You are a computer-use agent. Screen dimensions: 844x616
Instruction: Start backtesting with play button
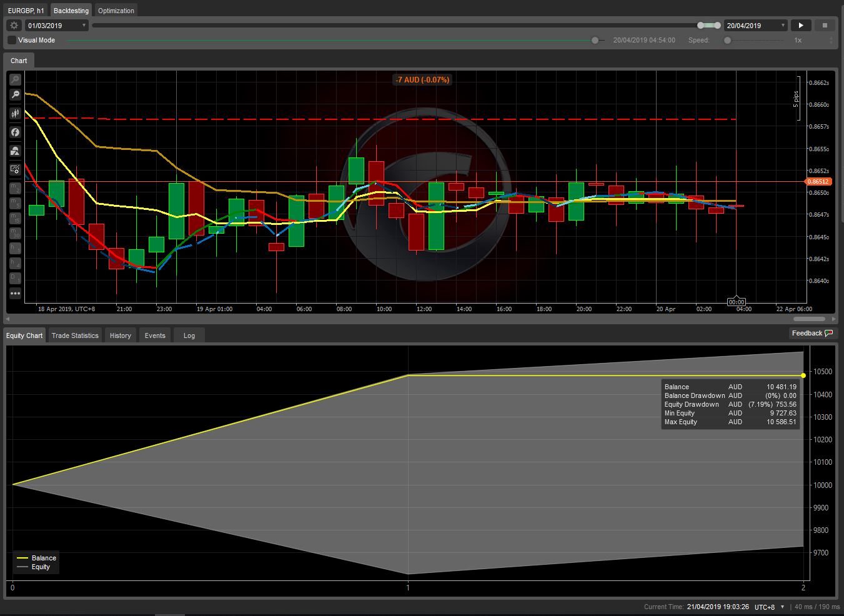tap(801, 26)
